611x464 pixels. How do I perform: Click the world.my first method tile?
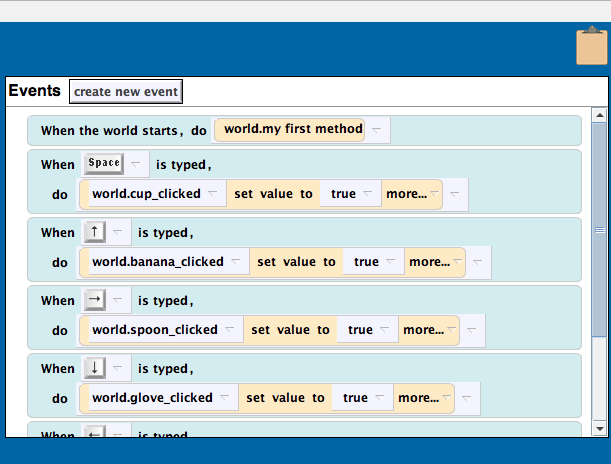[x=292, y=130]
